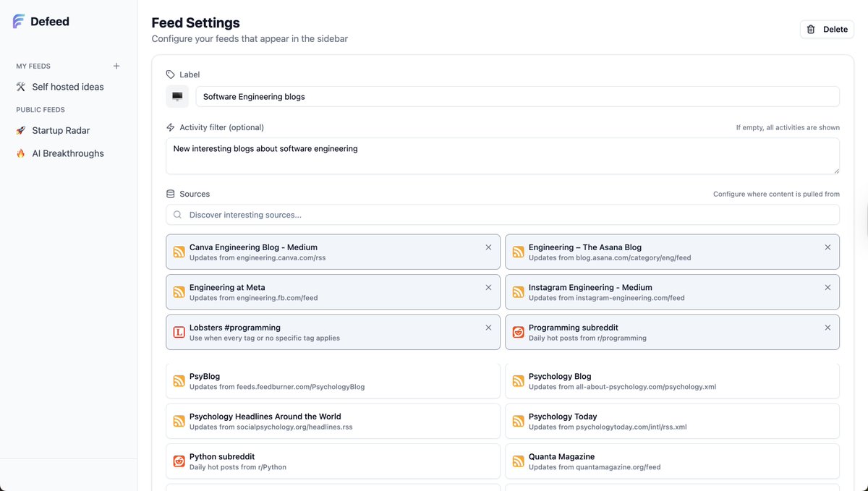Remove Engineering – The Asana Blog source
Viewport: 868px width, 491px height.
pyautogui.click(x=827, y=247)
